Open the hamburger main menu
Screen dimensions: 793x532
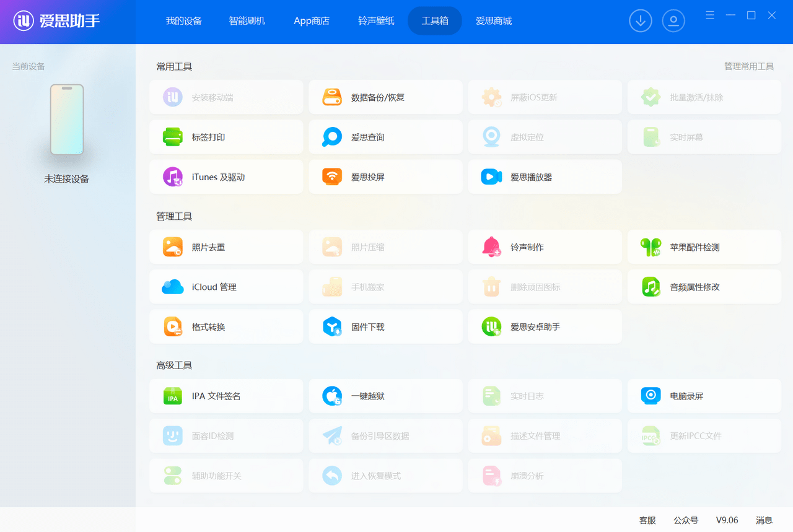click(x=710, y=15)
